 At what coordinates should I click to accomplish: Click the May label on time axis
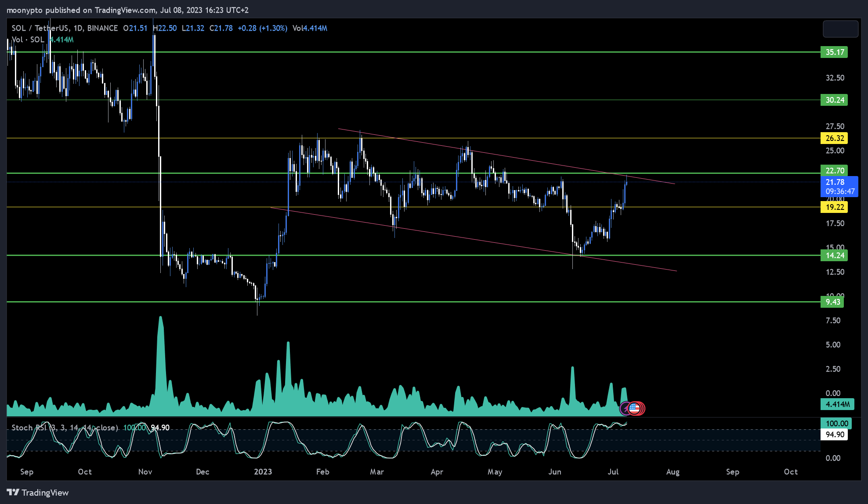495,472
